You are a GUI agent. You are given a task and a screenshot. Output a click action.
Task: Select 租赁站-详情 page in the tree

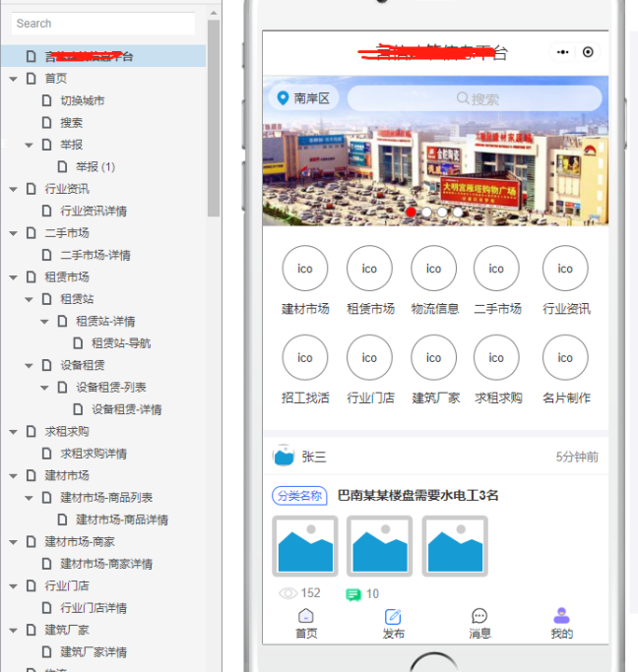tap(105, 322)
